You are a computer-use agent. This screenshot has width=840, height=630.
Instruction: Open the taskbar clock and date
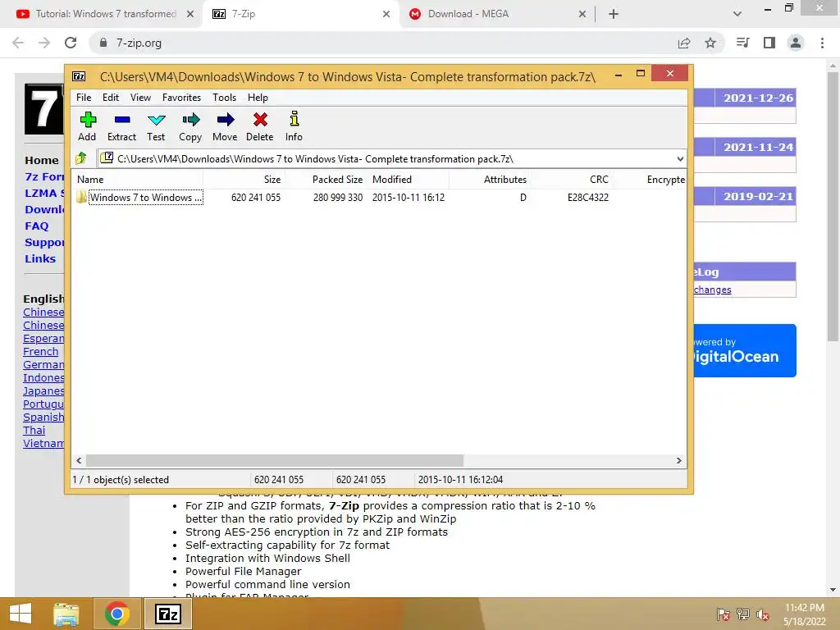click(804, 614)
